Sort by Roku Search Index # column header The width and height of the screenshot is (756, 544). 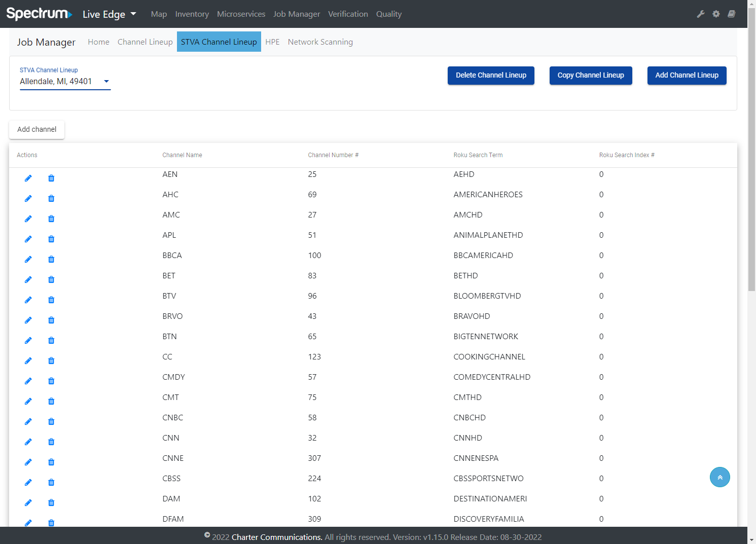[627, 155]
